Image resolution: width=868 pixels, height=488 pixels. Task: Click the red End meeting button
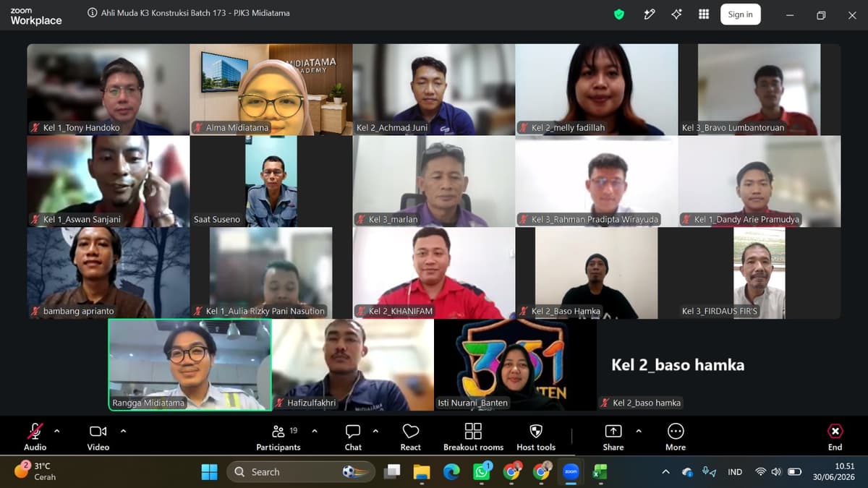(835, 436)
